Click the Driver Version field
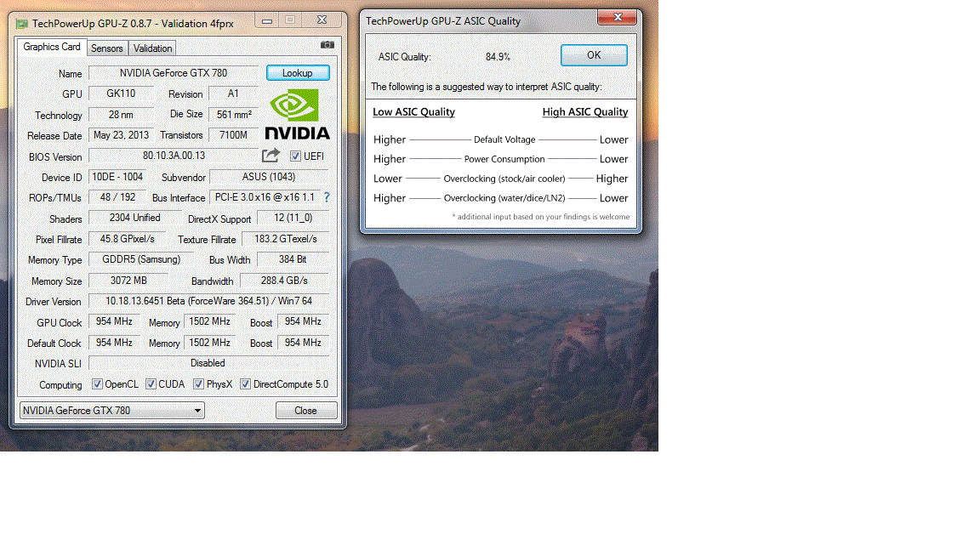The image size is (980, 551). [208, 301]
